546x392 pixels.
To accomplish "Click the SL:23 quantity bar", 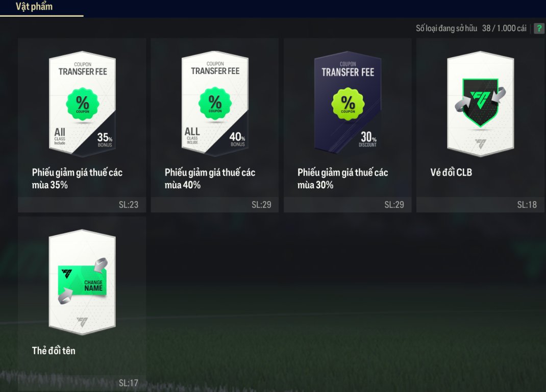I will click(82, 205).
